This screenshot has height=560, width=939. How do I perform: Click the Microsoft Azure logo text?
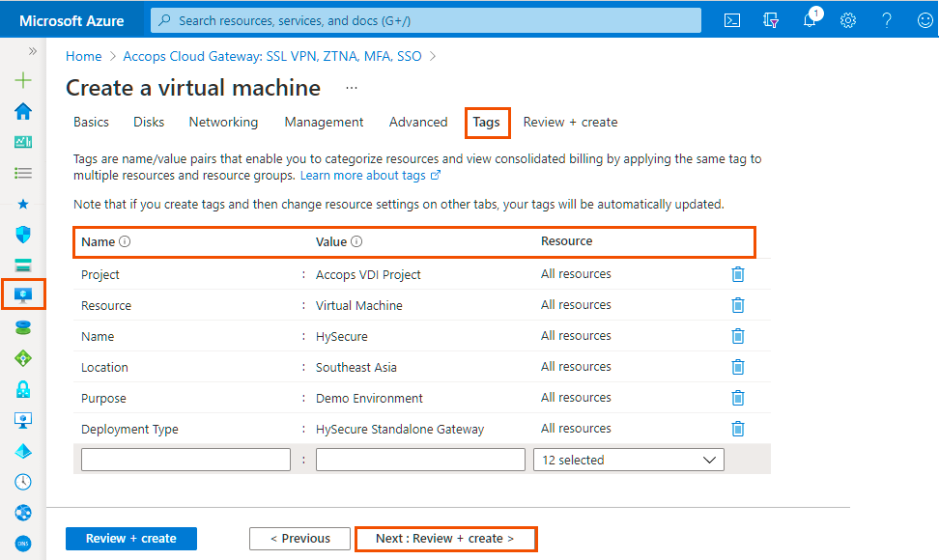71,21
